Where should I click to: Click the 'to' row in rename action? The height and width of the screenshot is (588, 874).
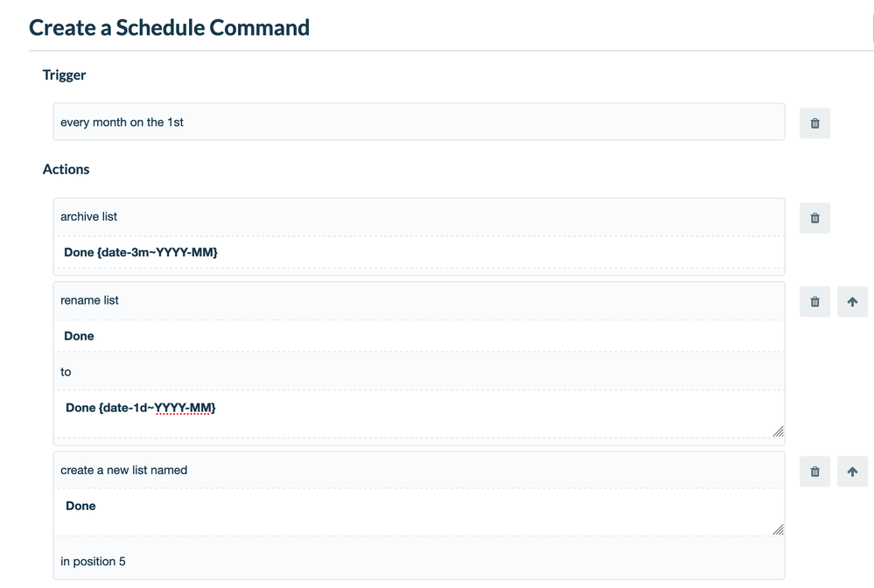[x=418, y=372]
